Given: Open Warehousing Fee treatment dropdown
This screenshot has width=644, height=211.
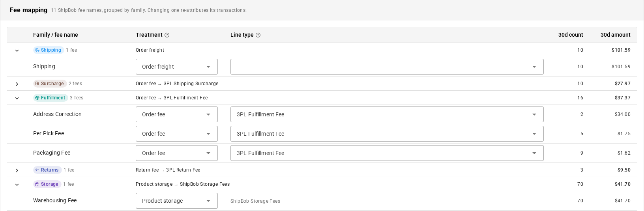Looking at the screenshot, I should click(177, 201).
